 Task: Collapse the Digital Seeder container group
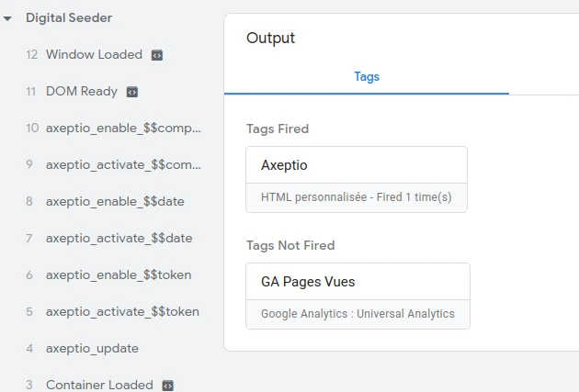tap(7, 18)
